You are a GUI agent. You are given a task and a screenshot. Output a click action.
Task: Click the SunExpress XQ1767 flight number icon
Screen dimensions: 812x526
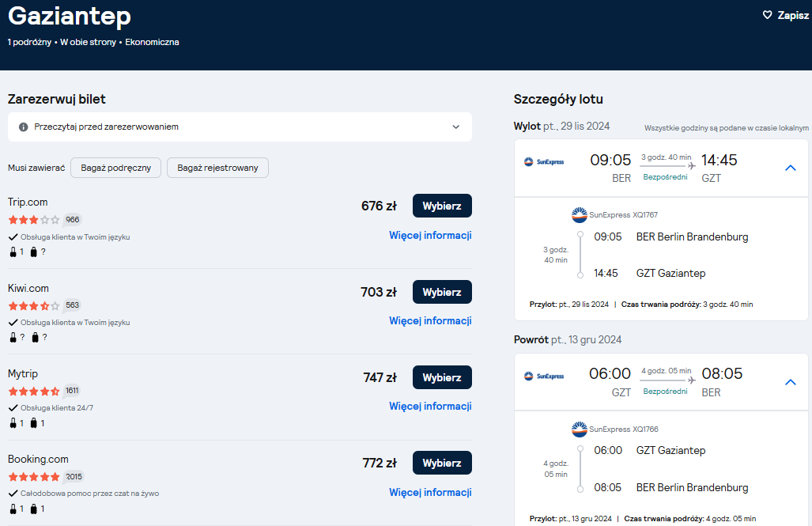pos(579,214)
